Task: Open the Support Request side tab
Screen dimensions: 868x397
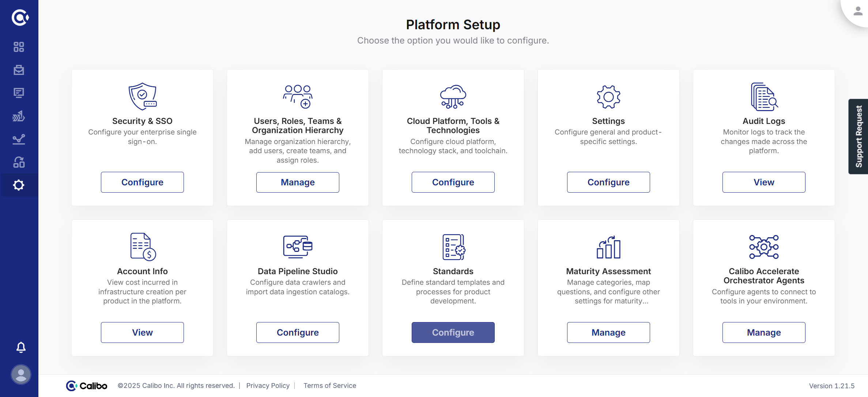Action: point(858,136)
